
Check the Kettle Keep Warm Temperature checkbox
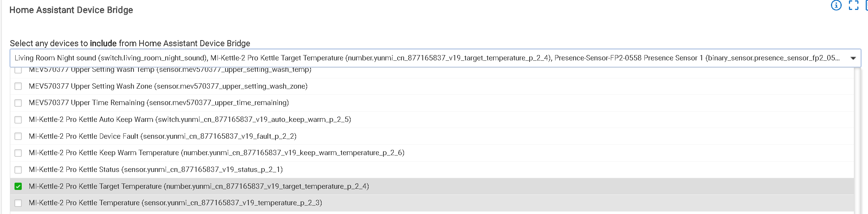(x=18, y=153)
